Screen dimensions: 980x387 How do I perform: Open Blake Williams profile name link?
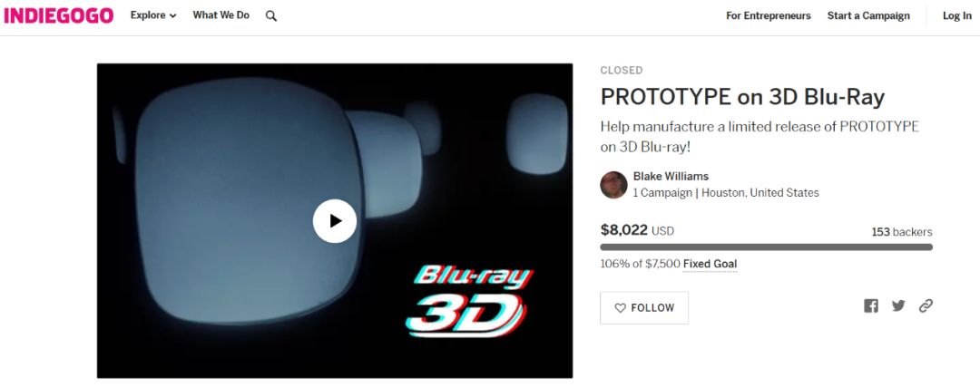tap(671, 176)
